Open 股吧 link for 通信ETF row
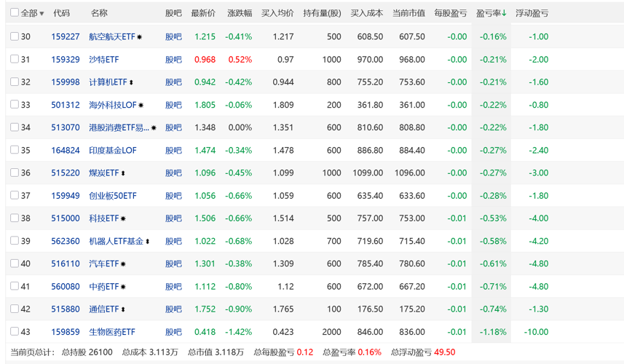 point(173,309)
